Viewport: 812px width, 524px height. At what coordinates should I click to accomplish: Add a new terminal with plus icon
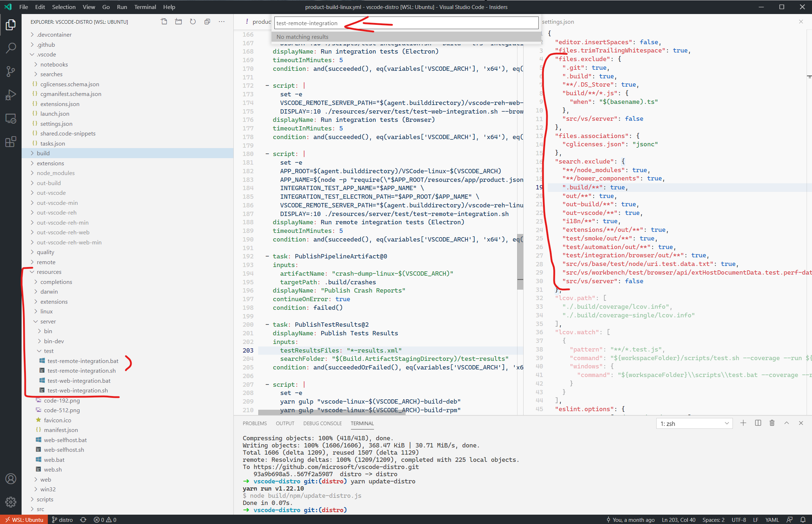[743, 423]
